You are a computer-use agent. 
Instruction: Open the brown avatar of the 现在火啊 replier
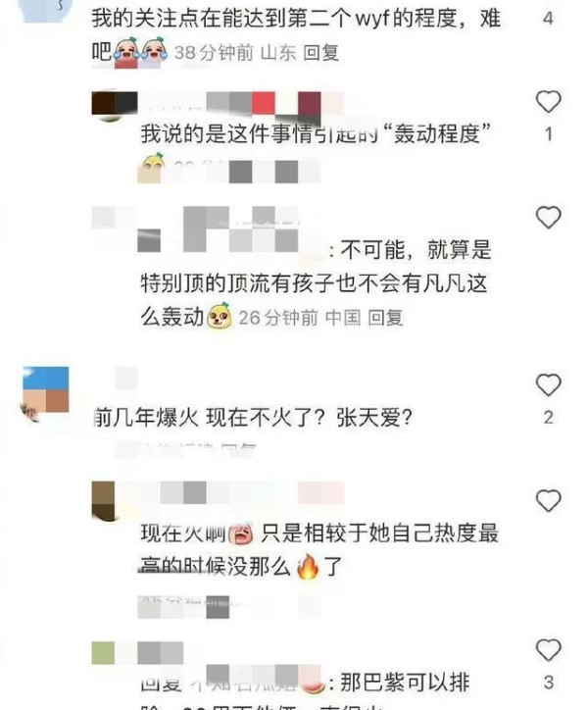103,500
